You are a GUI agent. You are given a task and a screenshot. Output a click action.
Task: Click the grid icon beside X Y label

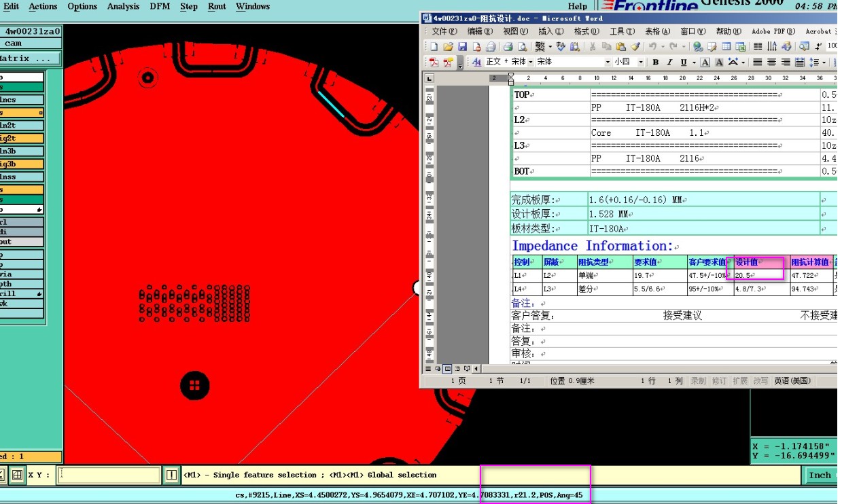coord(18,475)
